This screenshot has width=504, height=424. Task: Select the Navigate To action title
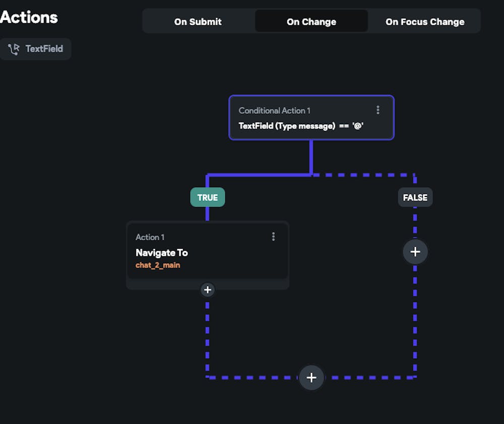pos(162,253)
